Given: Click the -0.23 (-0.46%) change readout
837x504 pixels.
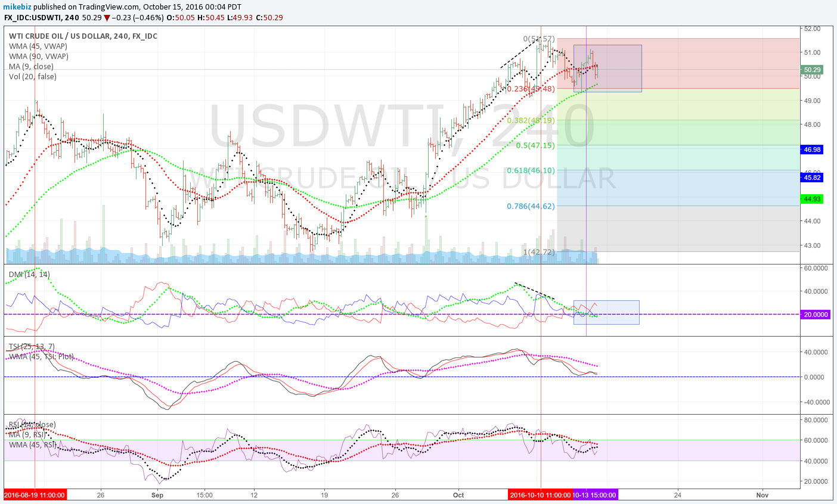Looking at the screenshot, I should coord(138,17).
